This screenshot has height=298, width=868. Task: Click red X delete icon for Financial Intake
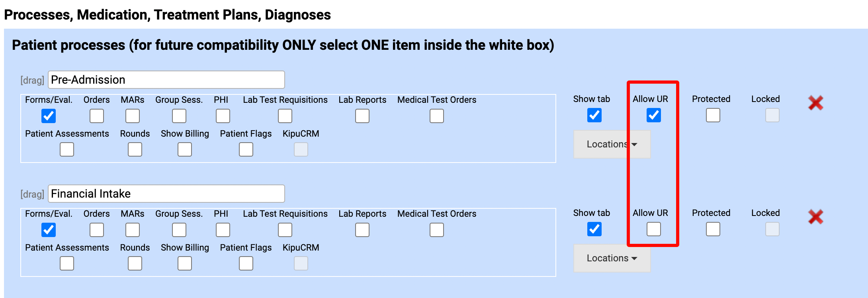[815, 217]
